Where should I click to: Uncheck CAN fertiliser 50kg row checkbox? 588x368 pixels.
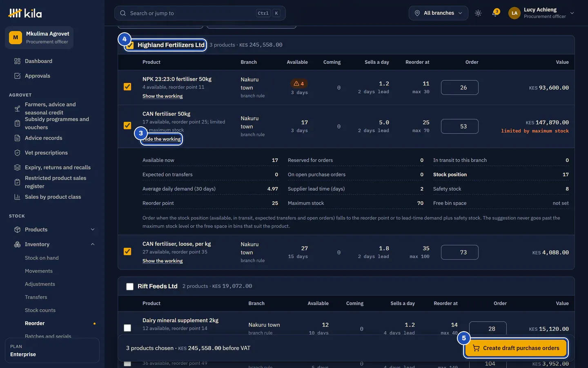coord(127,126)
